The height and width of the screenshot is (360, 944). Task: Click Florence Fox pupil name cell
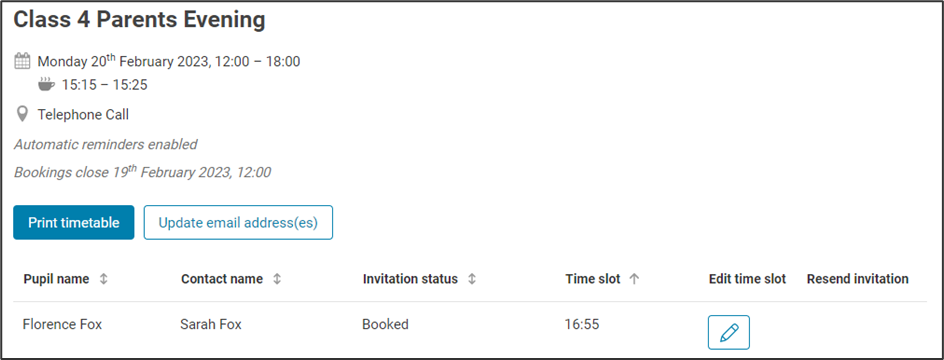63,324
